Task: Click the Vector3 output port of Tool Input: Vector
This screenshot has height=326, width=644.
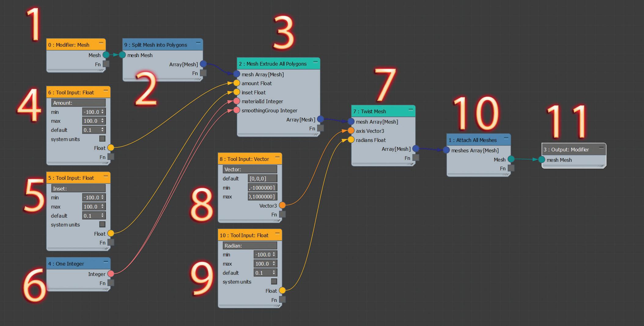Action: coord(282,205)
